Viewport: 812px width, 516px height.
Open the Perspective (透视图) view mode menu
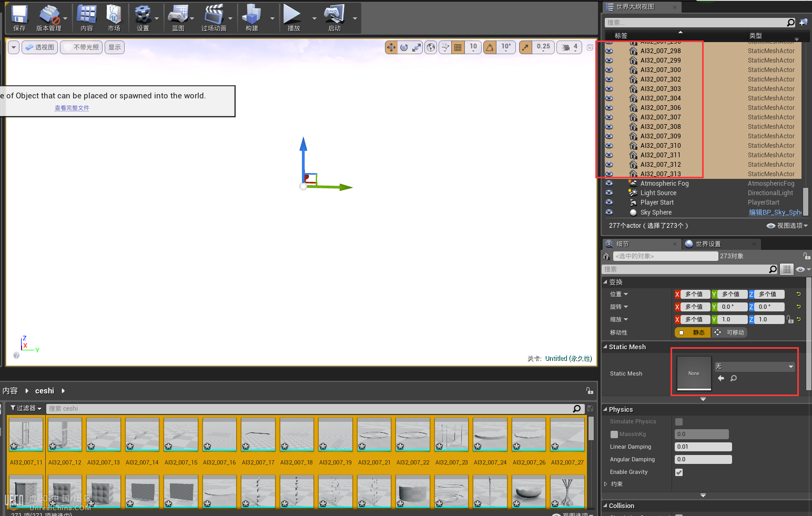pyautogui.click(x=39, y=47)
